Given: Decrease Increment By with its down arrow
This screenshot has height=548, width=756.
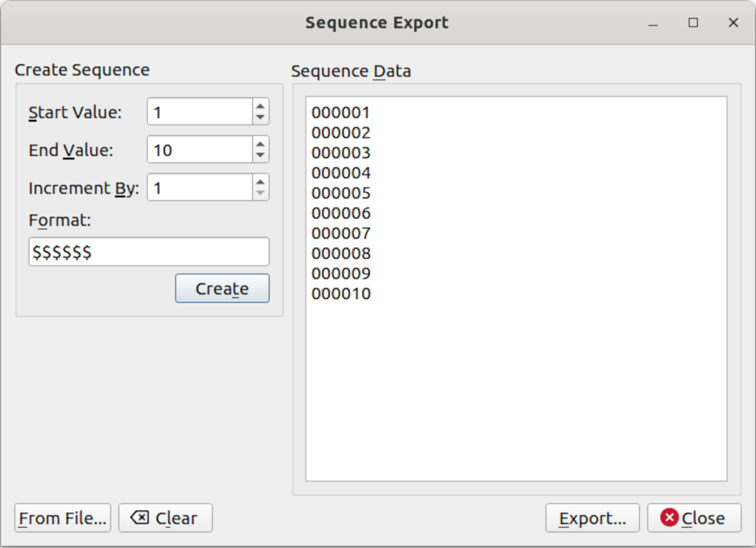Looking at the screenshot, I should (x=260, y=193).
